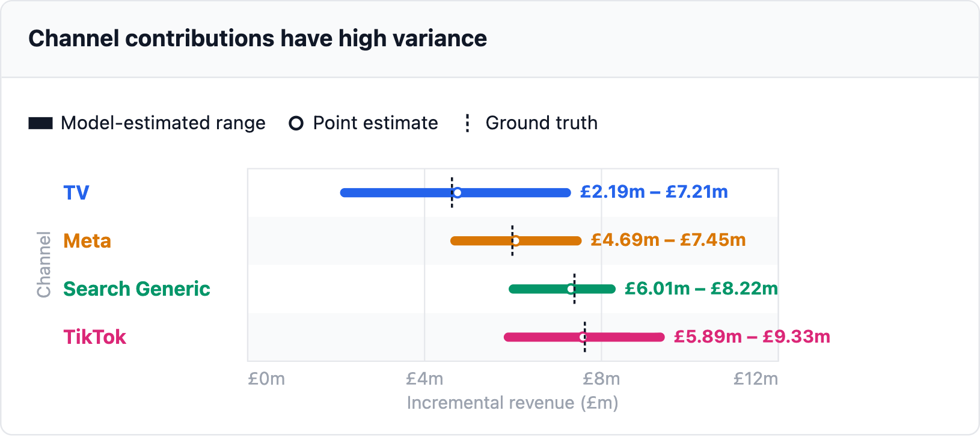
Task: Click the 'Model-estimated range' legend label
Action: point(163,123)
